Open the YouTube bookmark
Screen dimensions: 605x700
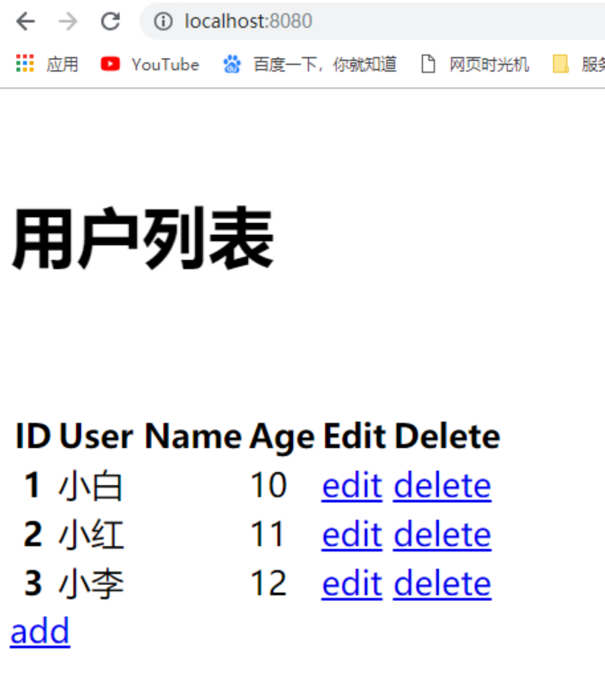150,65
